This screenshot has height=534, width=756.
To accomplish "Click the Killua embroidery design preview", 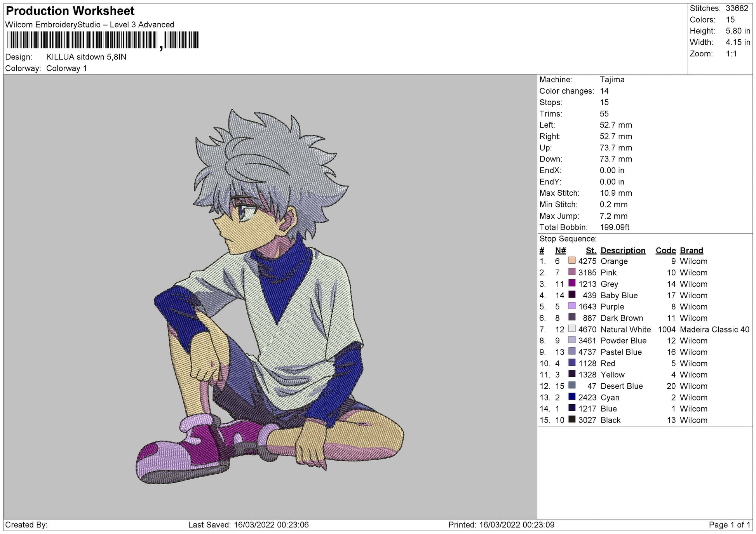I will click(270, 297).
